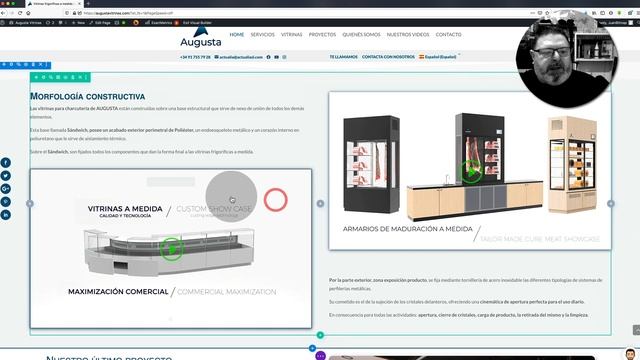Duplicate the row from the green toolbar
The height and width of the screenshot is (360, 640).
point(51,77)
